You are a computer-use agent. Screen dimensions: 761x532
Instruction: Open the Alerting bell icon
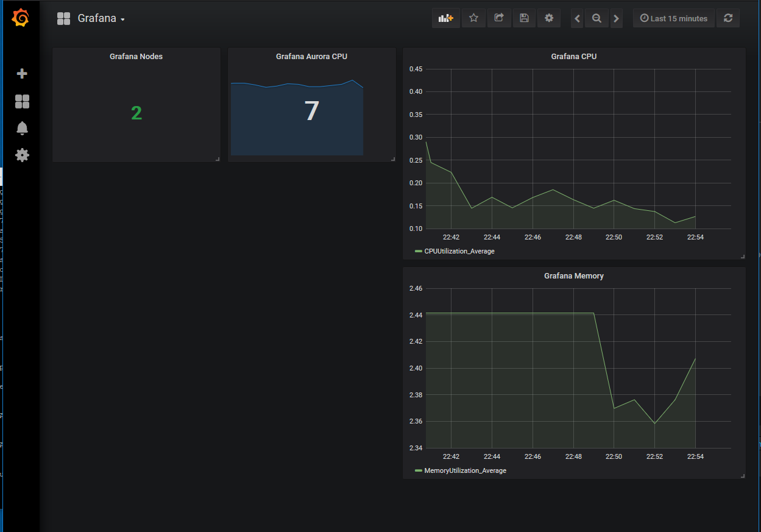tap(22, 128)
